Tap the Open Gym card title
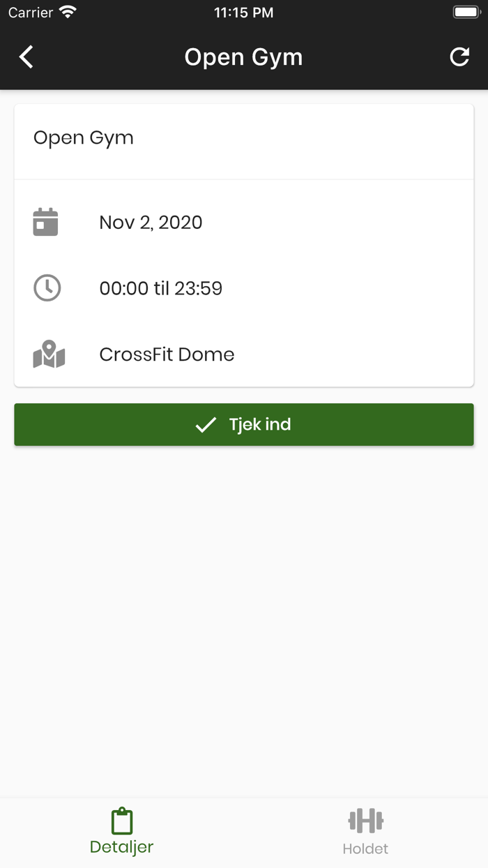488x868 pixels. pos(83,137)
